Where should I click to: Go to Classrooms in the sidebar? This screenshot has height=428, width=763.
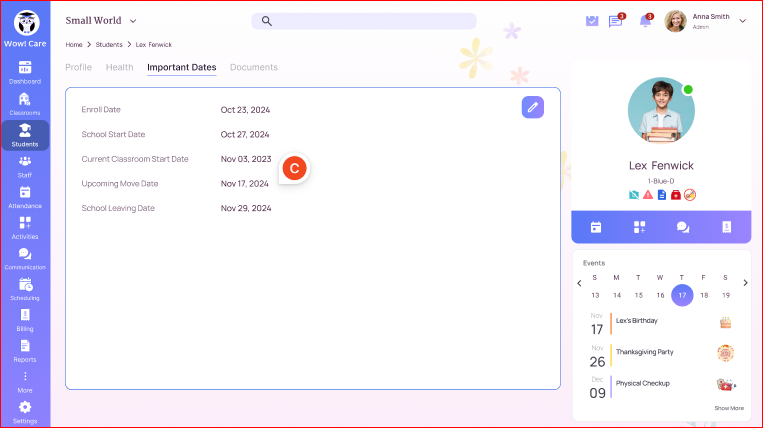coord(25,103)
